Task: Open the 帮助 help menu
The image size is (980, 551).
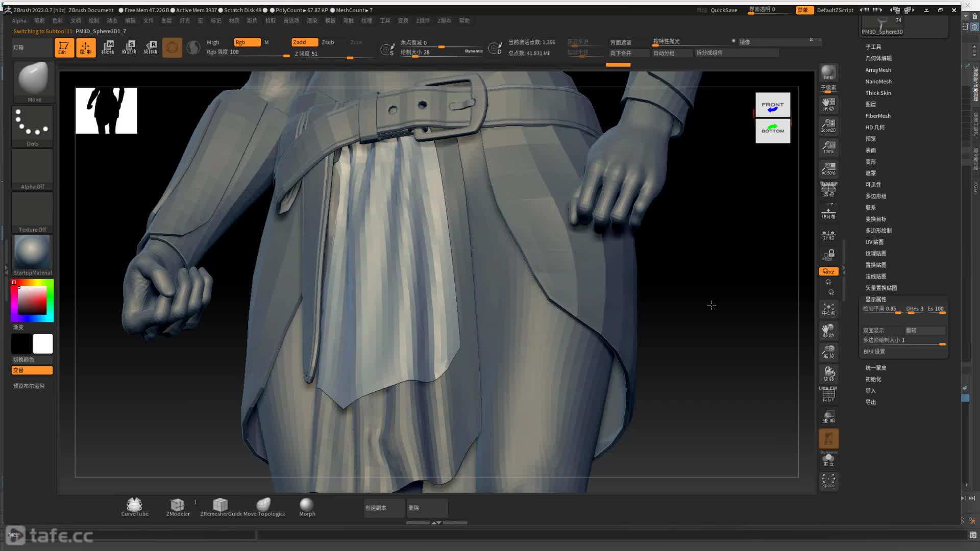Action: tap(464, 20)
